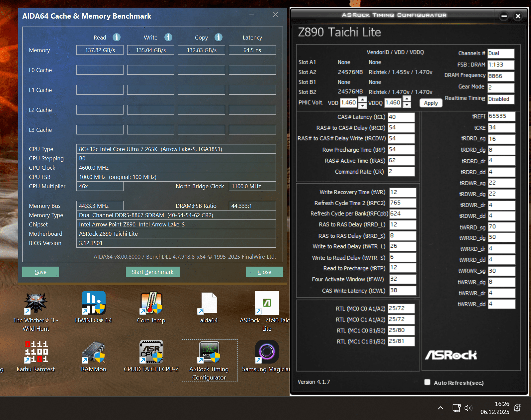Click the Close button in AIDA64
Image resolution: width=531 pixels, height=420 pixels.
pos(264,272)
